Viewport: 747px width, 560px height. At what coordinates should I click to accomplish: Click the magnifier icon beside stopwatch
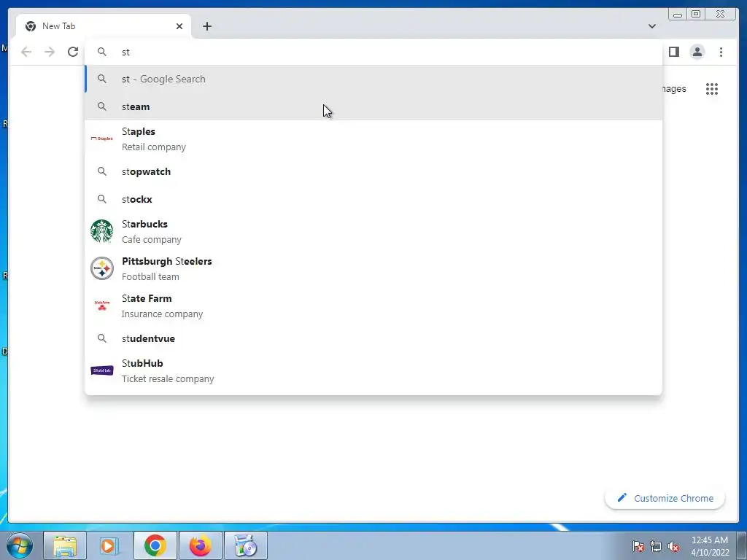click(102, 171)
